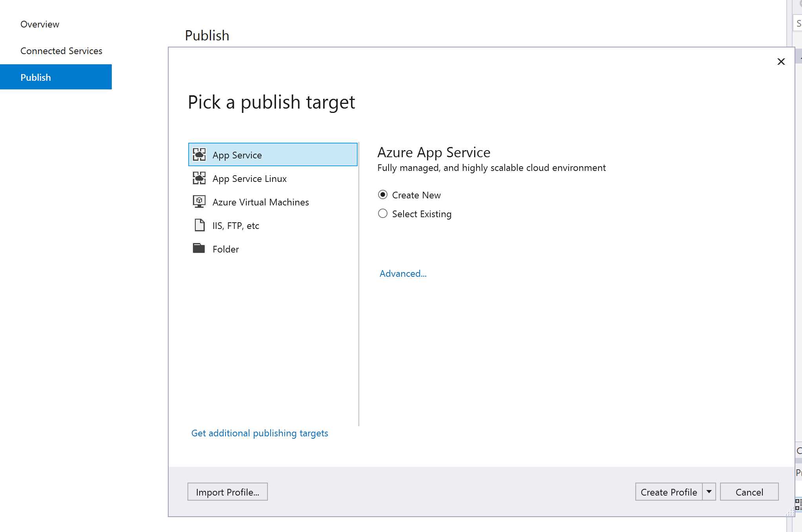
Task: Enable the Create New option
Action: click(x=383, y=194)
